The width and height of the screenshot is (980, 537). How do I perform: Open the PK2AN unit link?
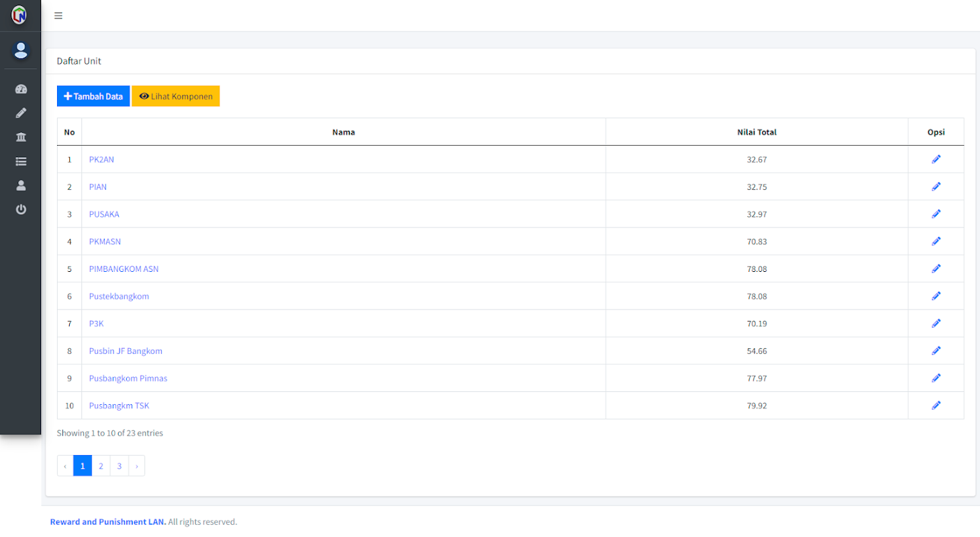(101, 159)
